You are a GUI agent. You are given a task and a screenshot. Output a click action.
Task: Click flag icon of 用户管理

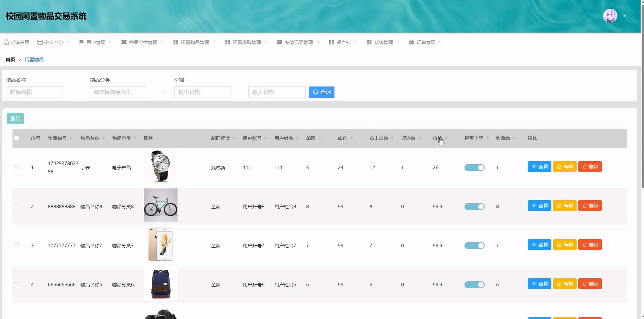[x=81, y=42]
